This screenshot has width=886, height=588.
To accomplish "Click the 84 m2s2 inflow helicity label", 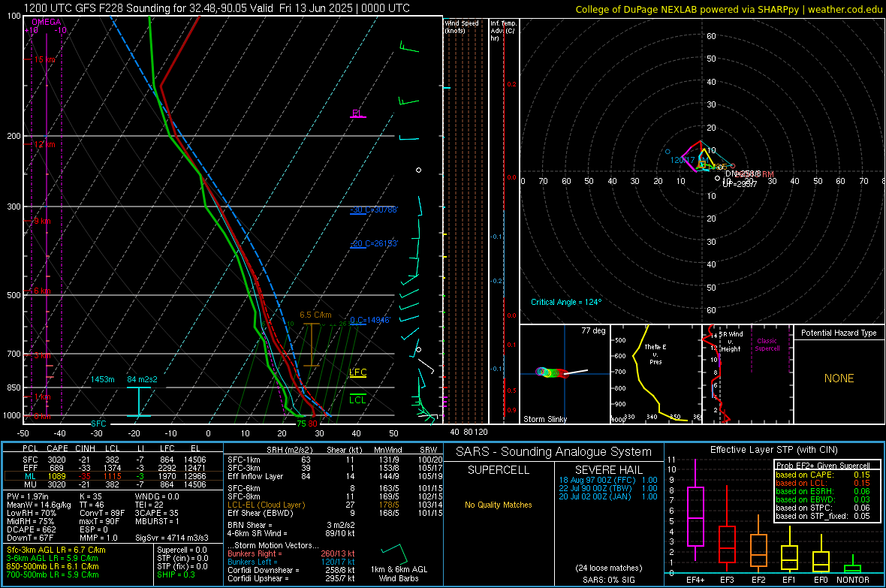I will (142, 379).
